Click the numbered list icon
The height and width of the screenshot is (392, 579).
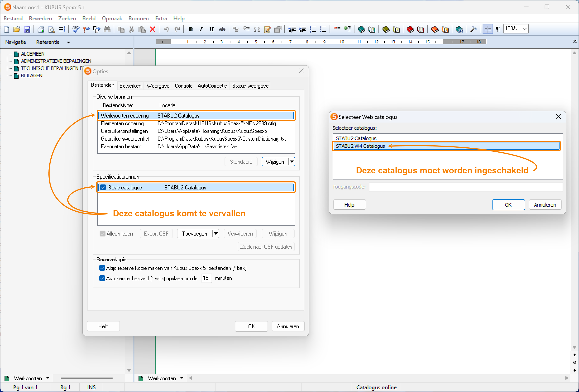pos(313,29)
